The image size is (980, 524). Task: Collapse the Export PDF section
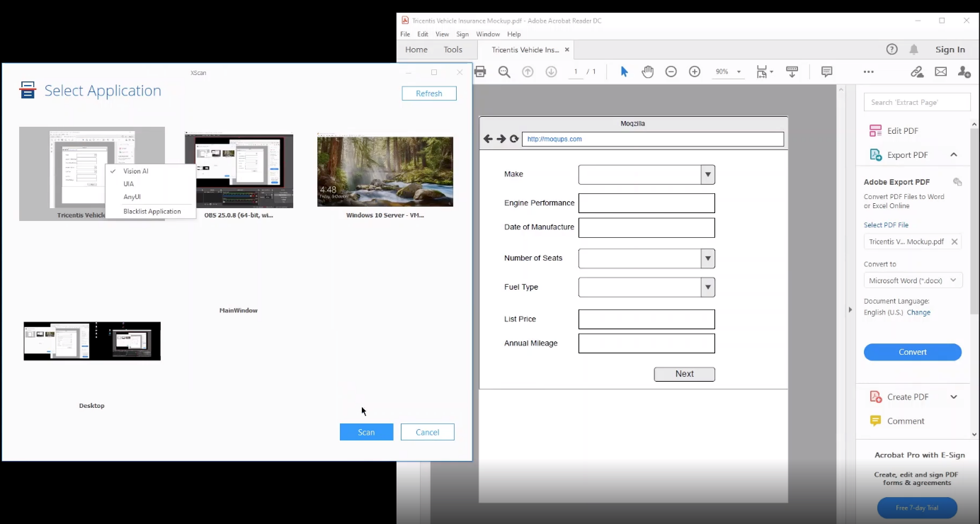[953, 155]
